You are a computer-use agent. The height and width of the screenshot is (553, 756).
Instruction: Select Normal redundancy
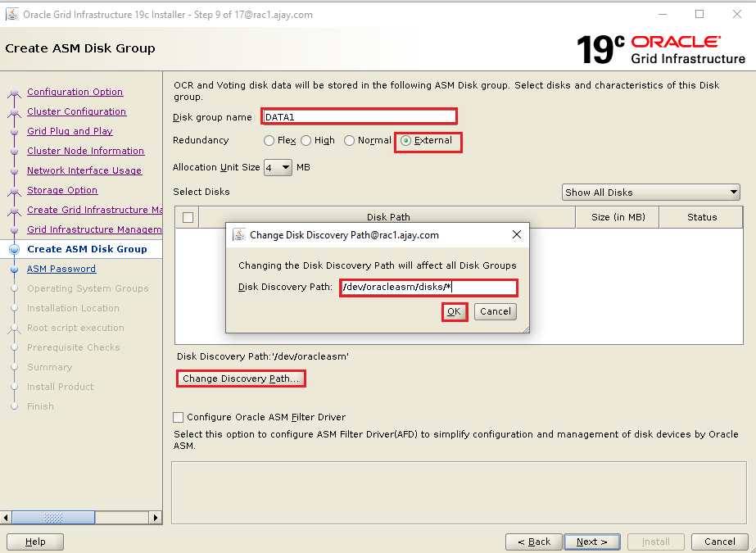click(x=349, y=140)
